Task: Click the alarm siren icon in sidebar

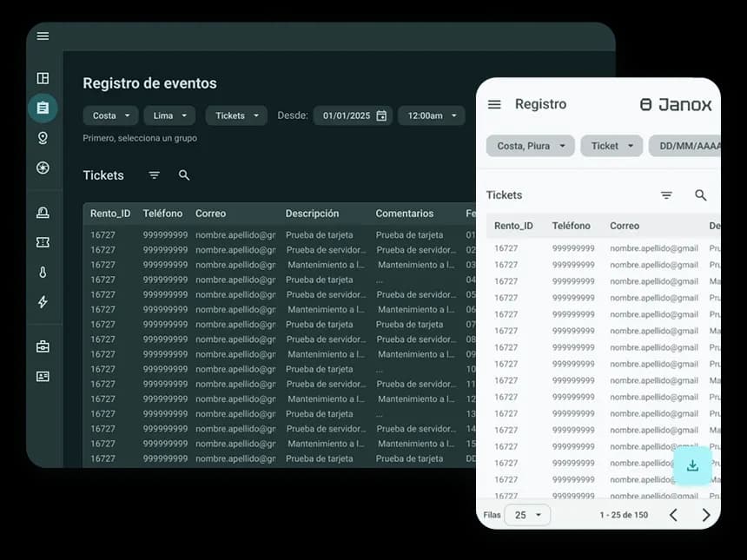Action: tap(43, 213)
